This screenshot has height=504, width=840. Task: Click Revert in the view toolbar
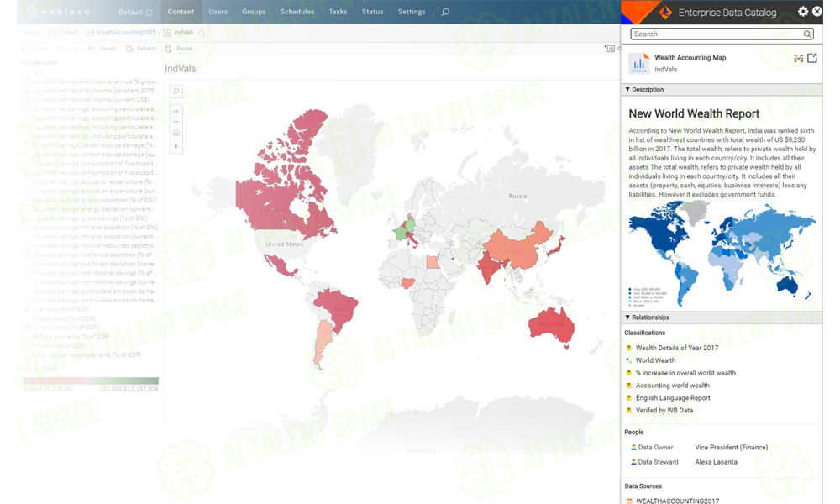pyautogui.click(x=102, y=48)
